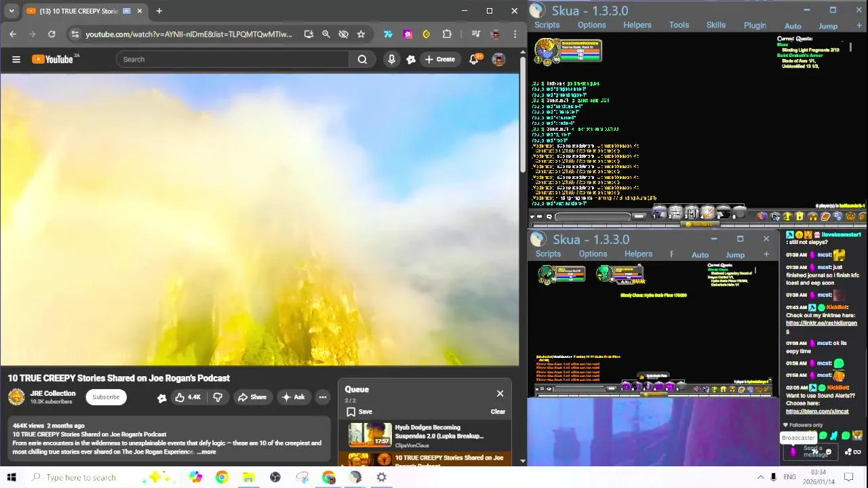This screenshot has width=868, height=488.
Task: Open the YouTube account avatar menu
Action: pyautogui.click(x=498, y=59)
